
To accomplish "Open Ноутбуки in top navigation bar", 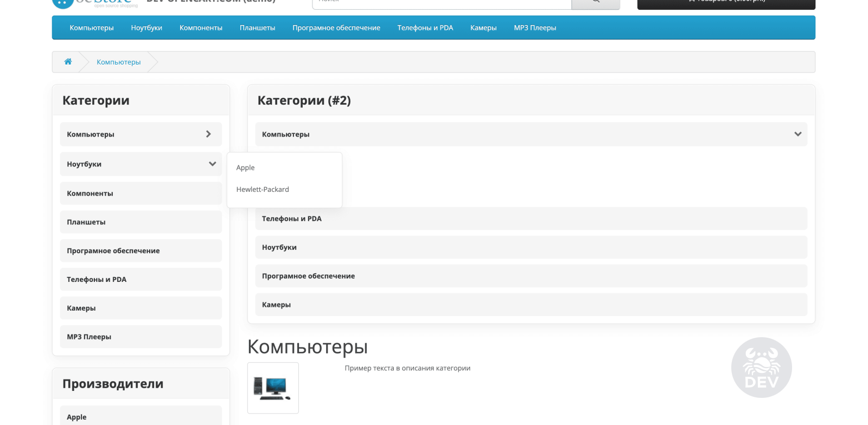I will (146, 28).
